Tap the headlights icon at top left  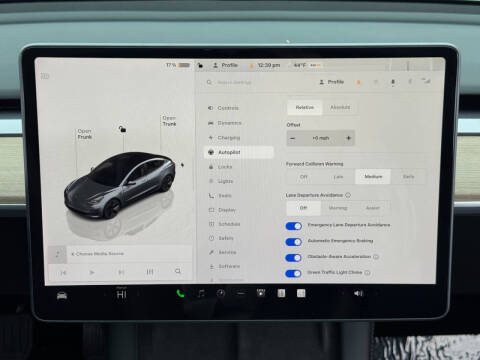pyautogui.click(x=45, y=76)
